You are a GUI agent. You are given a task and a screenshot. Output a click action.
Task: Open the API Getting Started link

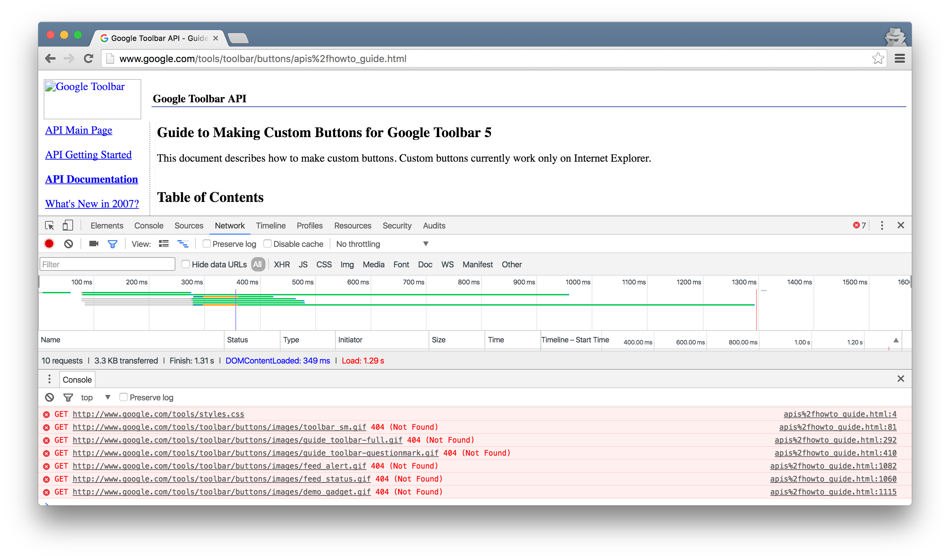click(x=88, y=155)
